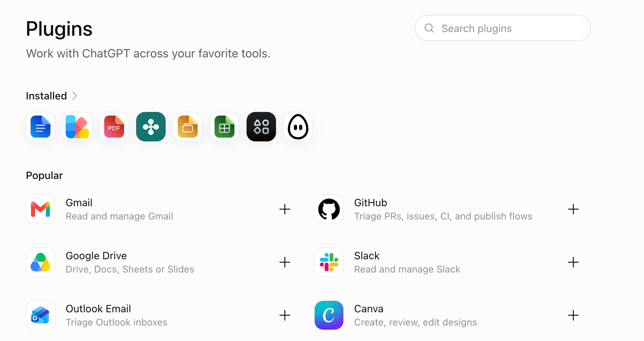Click the GitHub Octocat icon
Screen dimensions: 644x341
click(329, 209)
